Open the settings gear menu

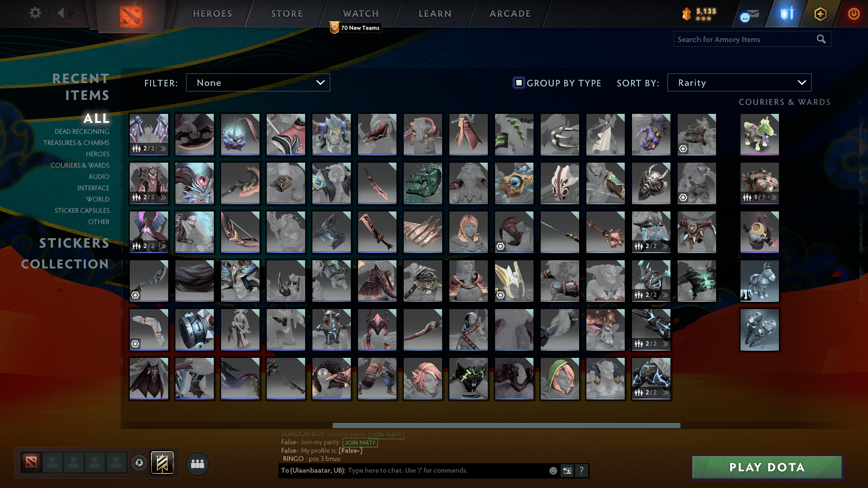(x=35, y=13)
